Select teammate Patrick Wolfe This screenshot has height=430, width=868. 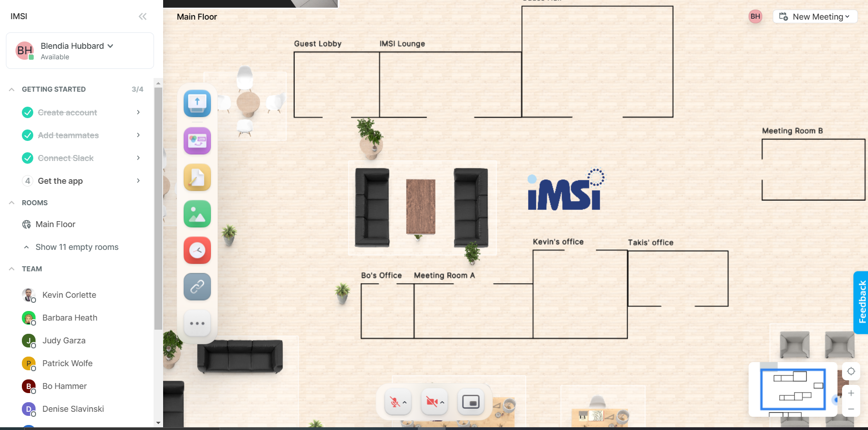[67, 363]
